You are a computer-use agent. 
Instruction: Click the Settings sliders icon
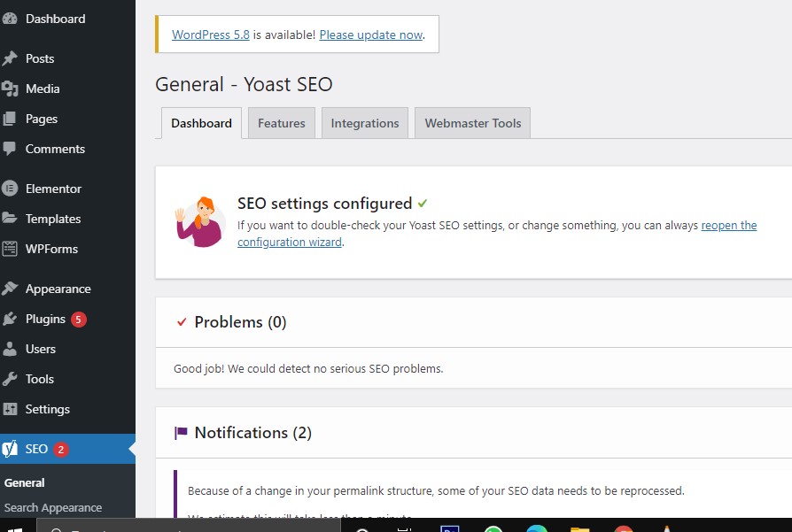pos(11,409)
